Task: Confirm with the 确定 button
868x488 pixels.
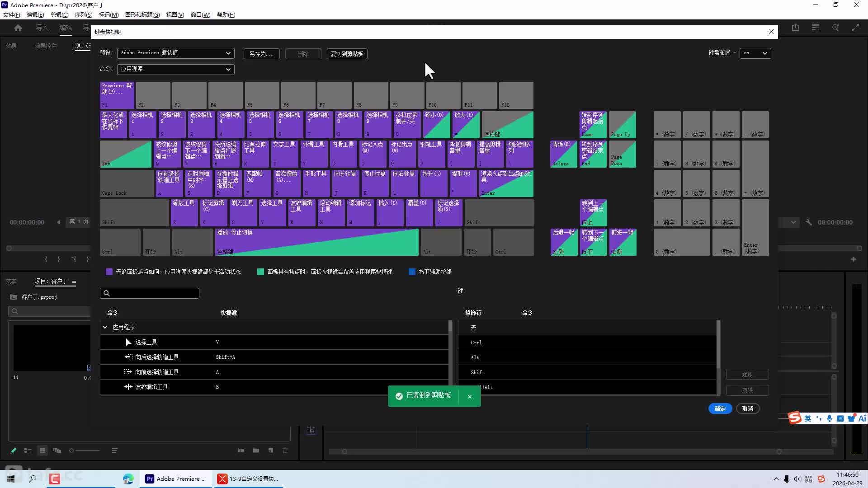Action: pyautogui.click(x=720, y=408)
